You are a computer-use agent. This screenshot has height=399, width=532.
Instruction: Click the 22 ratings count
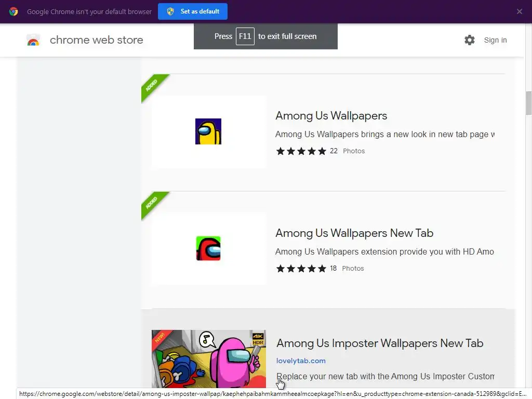point(334,151)
